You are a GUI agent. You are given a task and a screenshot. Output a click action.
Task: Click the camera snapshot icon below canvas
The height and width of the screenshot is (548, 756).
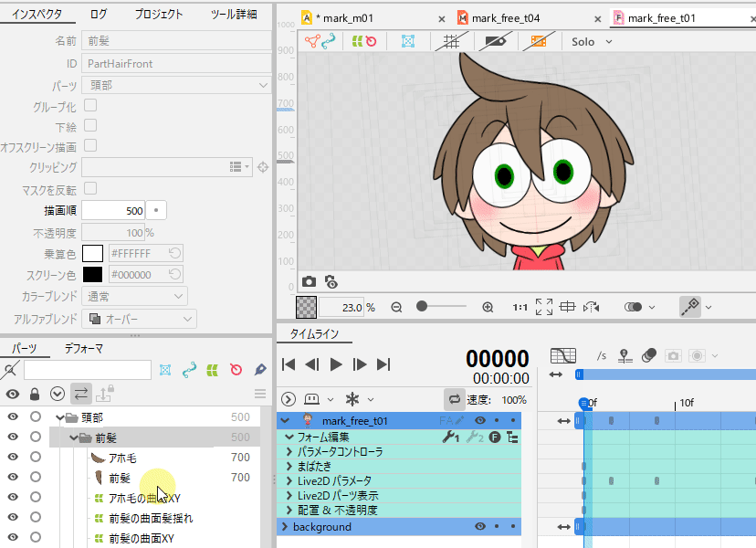pos(309,282)
